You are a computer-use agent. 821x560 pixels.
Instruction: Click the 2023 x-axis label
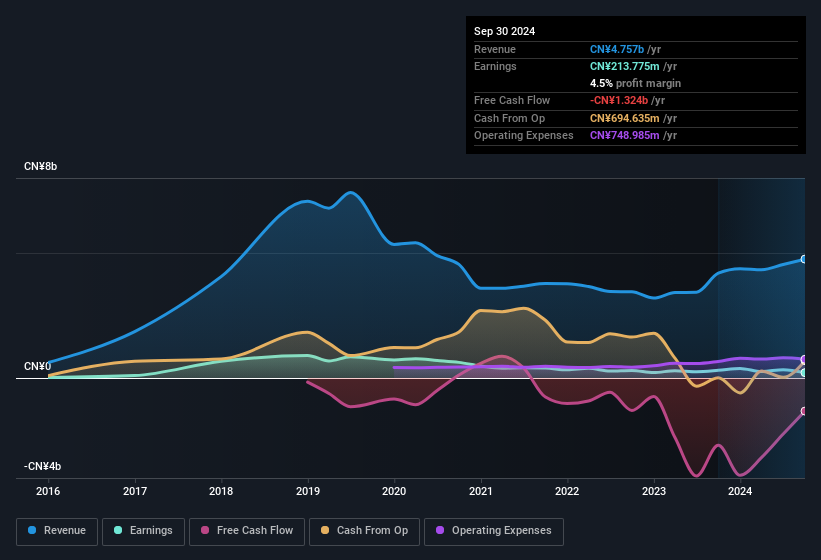point(654,491)
